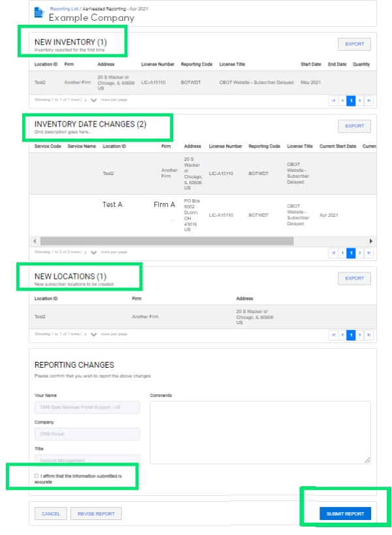
Task: Click into the Comments text area
Action: pos(260,432)
